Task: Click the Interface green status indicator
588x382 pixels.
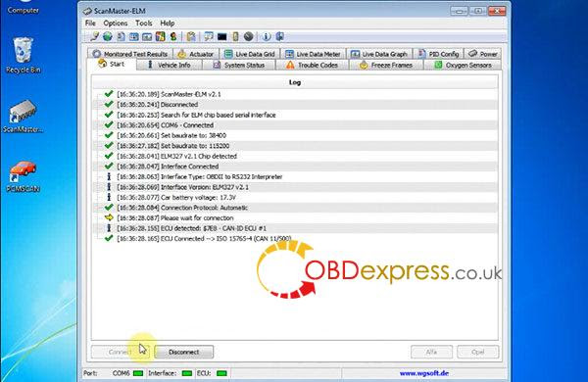Action: coord(187,373)
